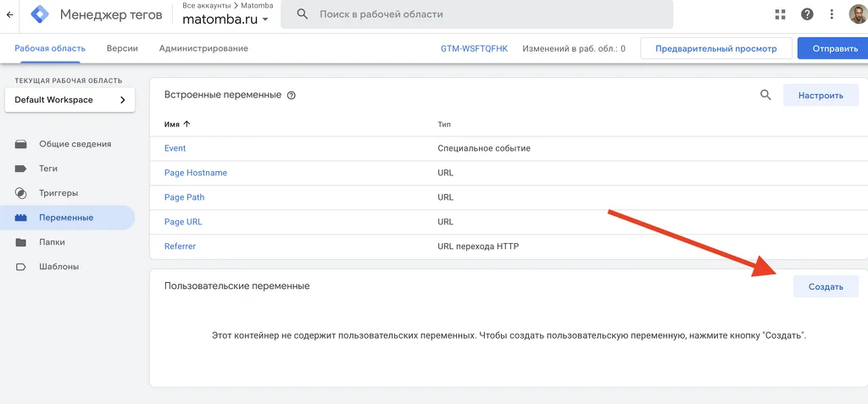Click the magnifier icon in the search bar
The height and width of the screenshot is (404, 868).
pos(303,14)
